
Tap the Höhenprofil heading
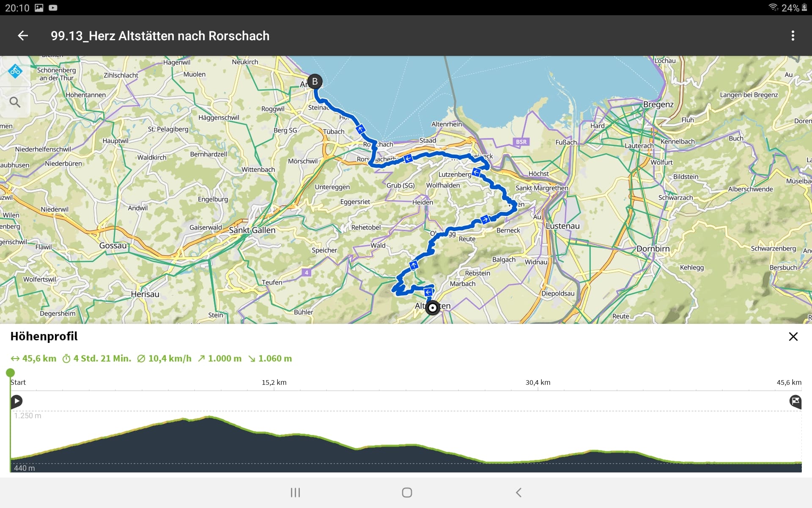(44, 336)
